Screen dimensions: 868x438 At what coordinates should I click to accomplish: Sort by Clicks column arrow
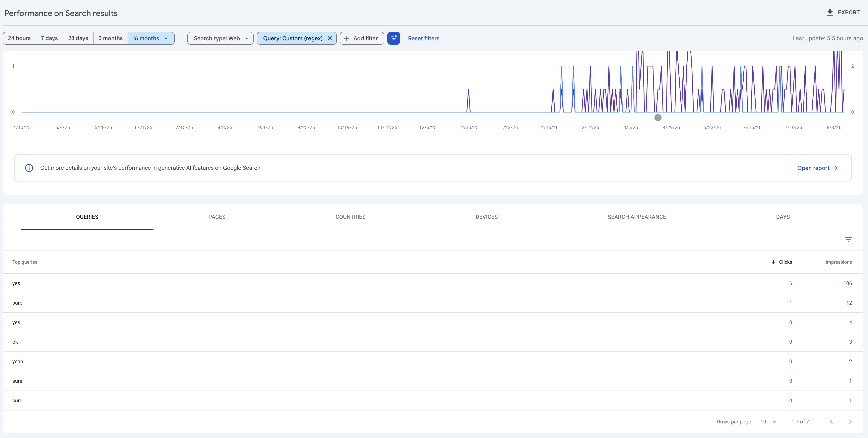[773, 262]
